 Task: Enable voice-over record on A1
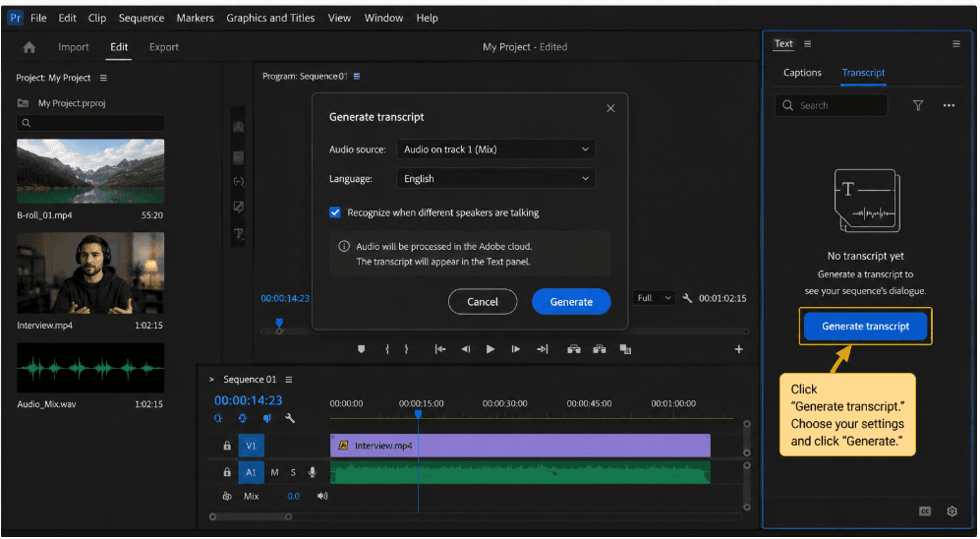coord(313,472)
